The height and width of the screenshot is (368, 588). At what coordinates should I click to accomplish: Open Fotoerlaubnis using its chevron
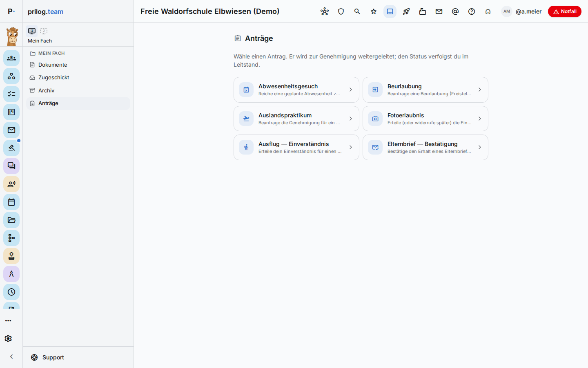click(x=480, y=119)
